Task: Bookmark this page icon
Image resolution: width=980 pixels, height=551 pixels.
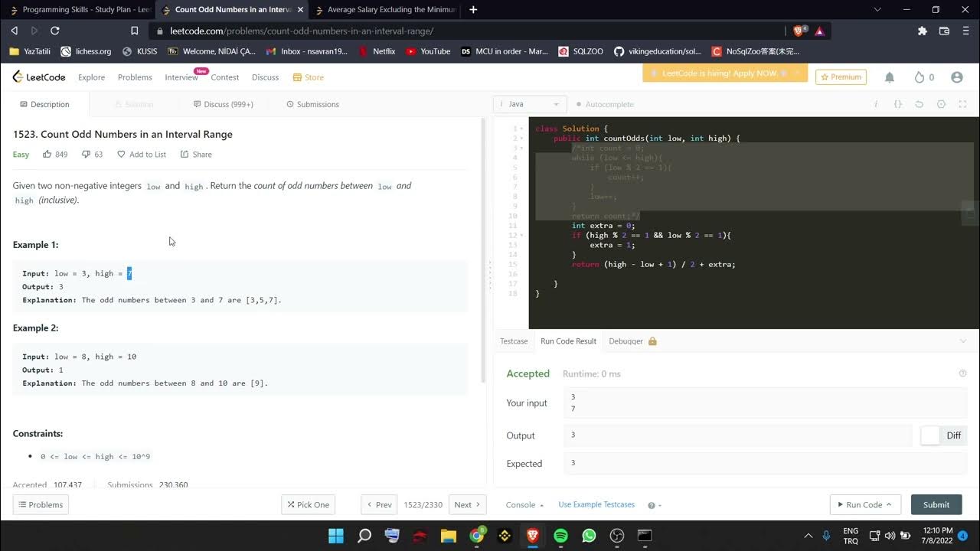Action: click(135, 31)
